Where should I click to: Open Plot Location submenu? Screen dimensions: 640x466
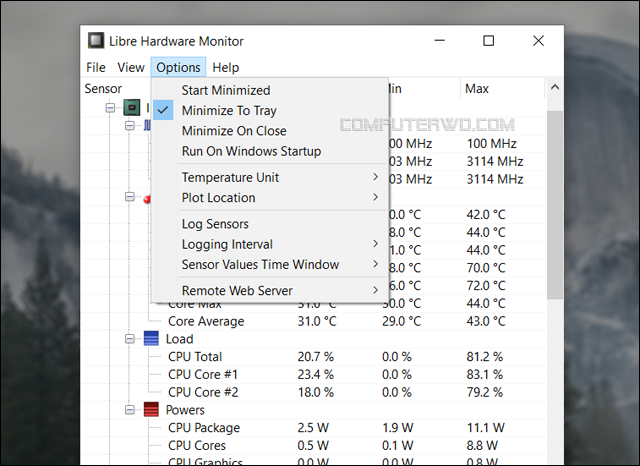[x=269, y=198]
